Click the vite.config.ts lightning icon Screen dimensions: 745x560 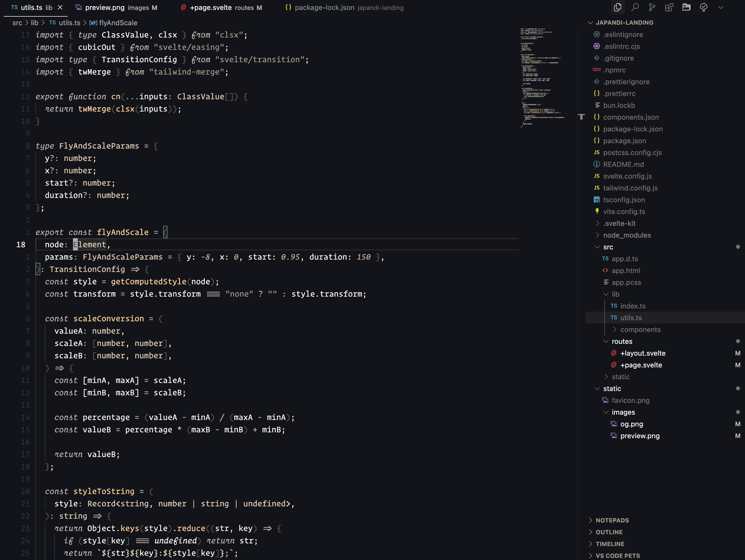597,211
